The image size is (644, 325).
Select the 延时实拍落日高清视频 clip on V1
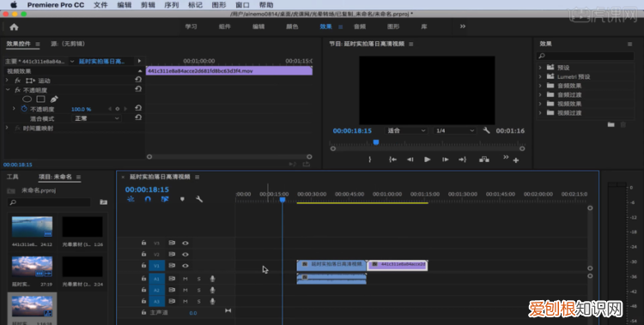(x=331, y=265)
